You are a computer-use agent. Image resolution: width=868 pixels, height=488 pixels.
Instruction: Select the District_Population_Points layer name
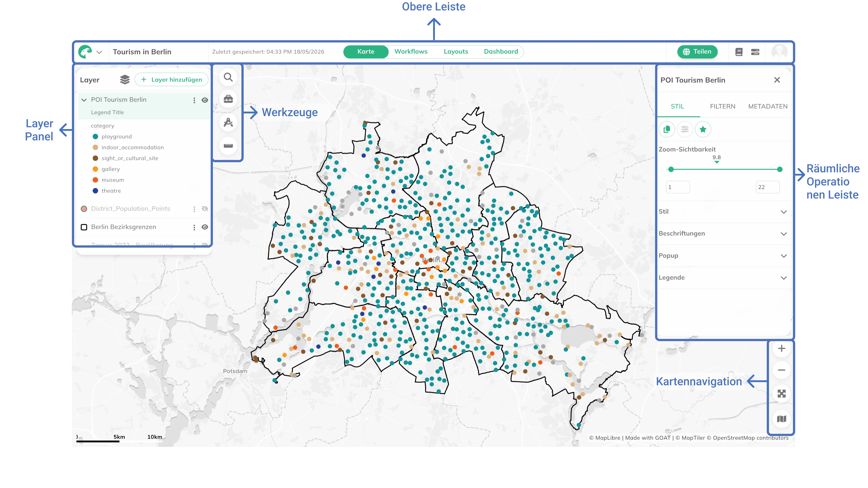click(x=130, y=209)
